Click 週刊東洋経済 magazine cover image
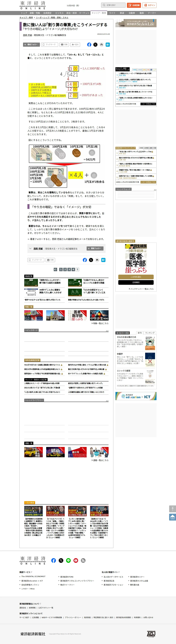The image size is (176, 644). (x=136, y=258)
